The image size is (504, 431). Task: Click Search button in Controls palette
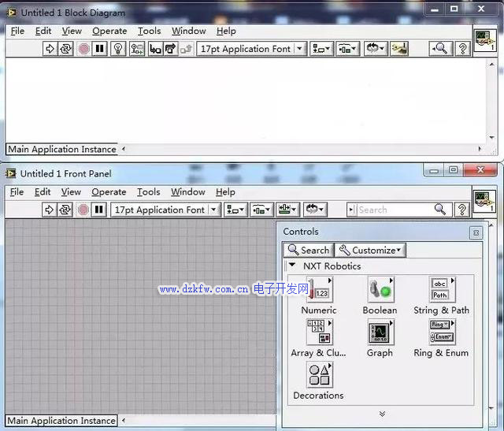(x=308, y=250)
